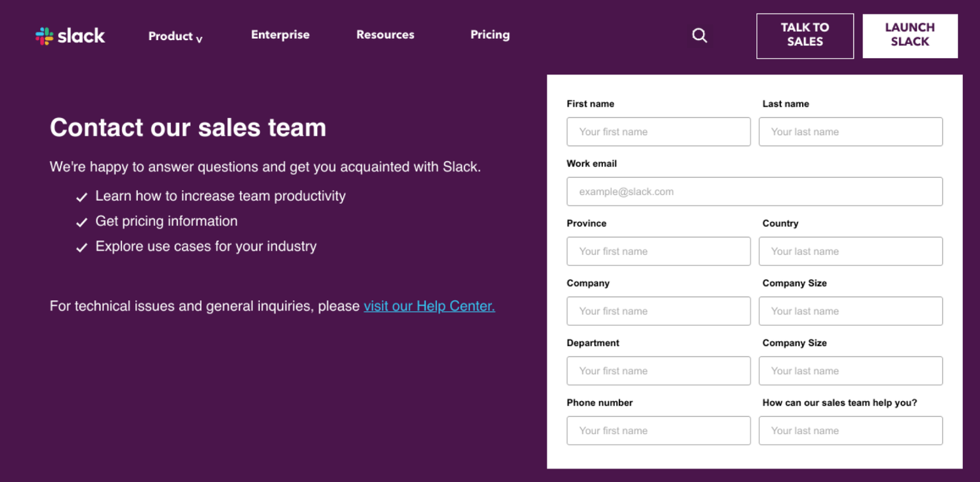This screenshot has height=482, width=980.
Task: Click into the Department input field
Action: [658, 371]
